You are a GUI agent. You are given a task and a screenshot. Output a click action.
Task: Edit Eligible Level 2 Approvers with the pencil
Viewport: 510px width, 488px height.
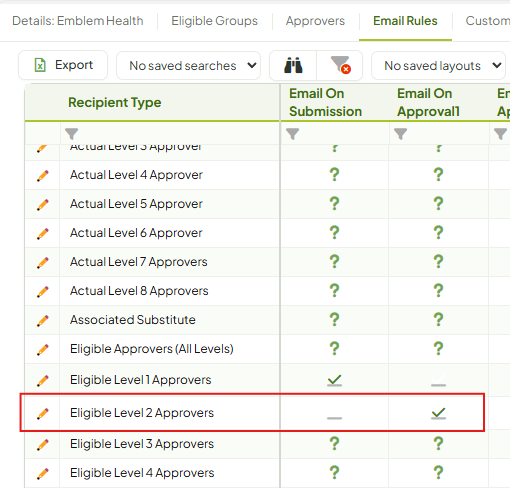pyautogui.click(x=42, y=413)
